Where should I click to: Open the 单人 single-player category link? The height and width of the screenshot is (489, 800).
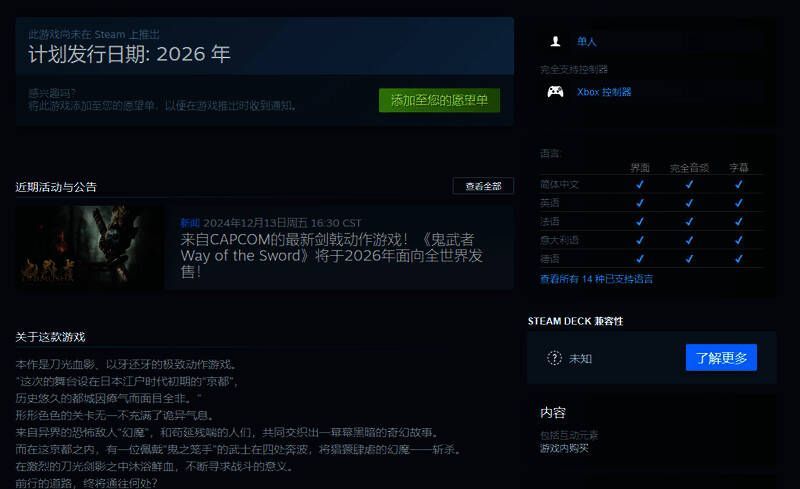[x=587, y=41]
